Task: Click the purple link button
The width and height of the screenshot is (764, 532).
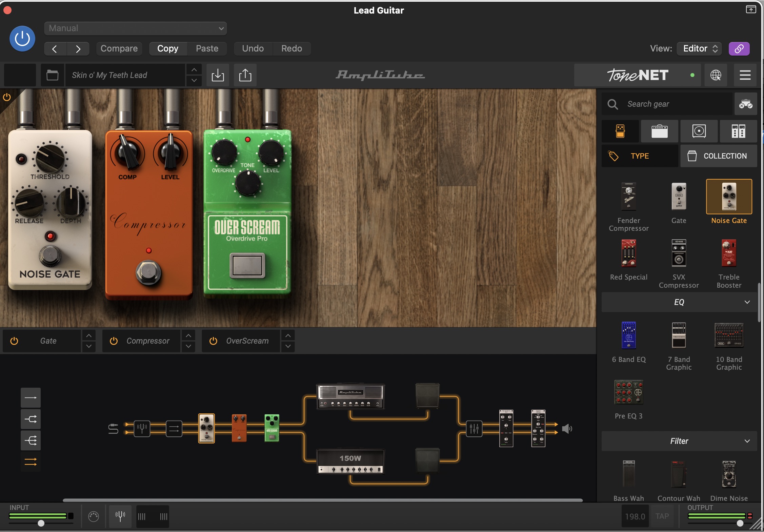Action: (739, 48)
